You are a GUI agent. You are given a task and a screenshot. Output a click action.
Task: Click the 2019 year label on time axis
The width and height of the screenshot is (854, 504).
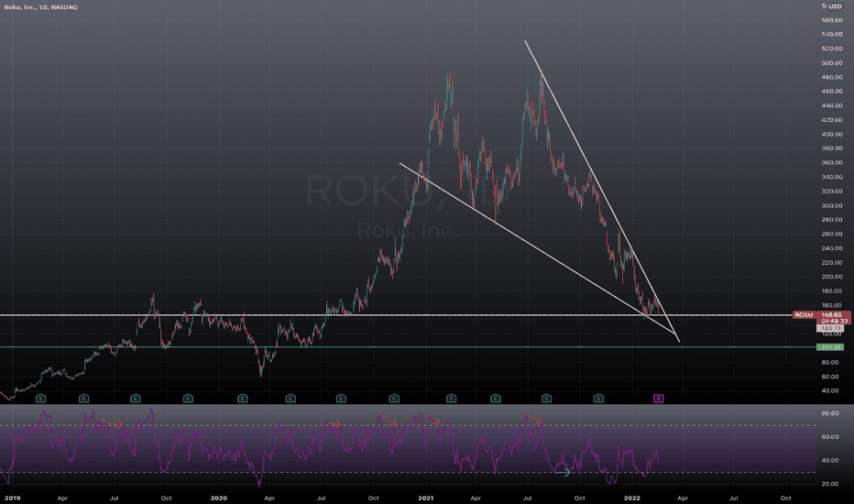12,498
